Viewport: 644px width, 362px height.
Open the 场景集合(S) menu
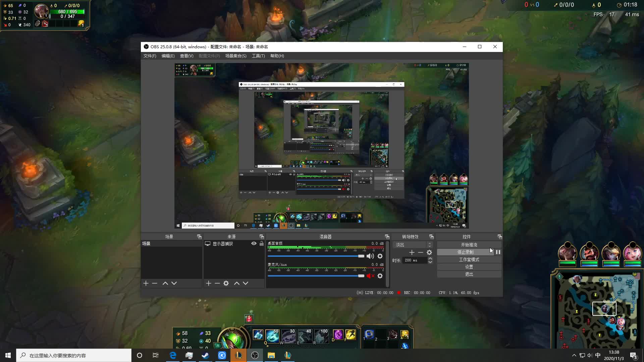[x=236, y=56]
